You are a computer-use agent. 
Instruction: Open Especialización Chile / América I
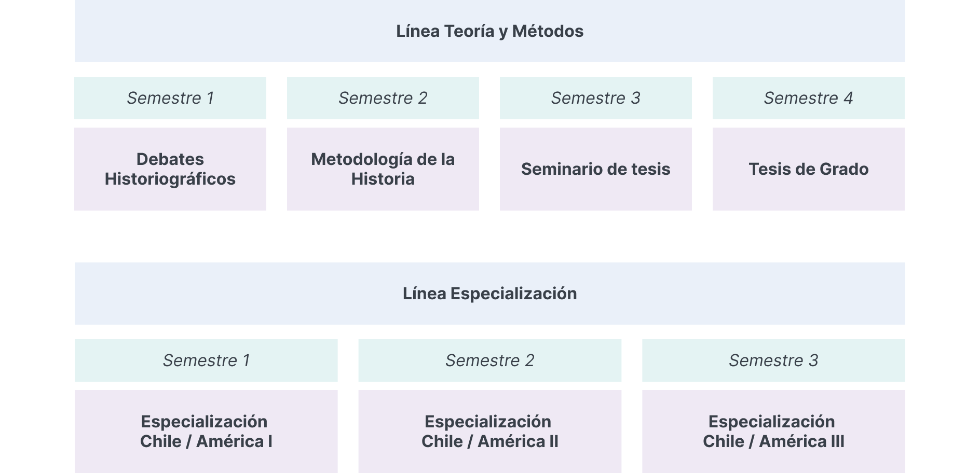pyautogui.click(x=206, y=432)
